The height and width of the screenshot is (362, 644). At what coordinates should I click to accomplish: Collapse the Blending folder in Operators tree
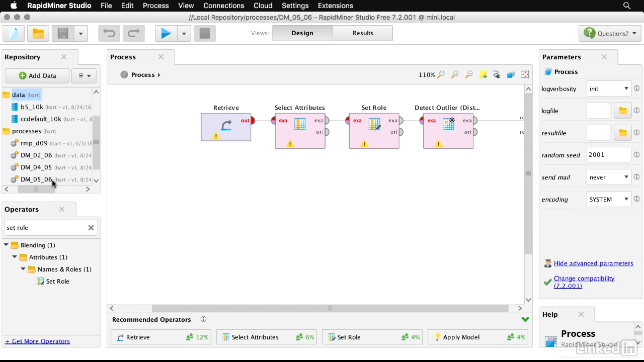pyautogui.click(x=7, y=245)
